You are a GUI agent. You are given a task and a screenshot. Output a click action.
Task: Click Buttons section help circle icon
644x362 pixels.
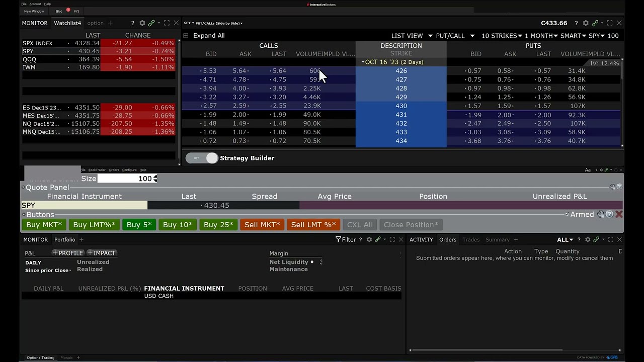click(x=609, y=214)
